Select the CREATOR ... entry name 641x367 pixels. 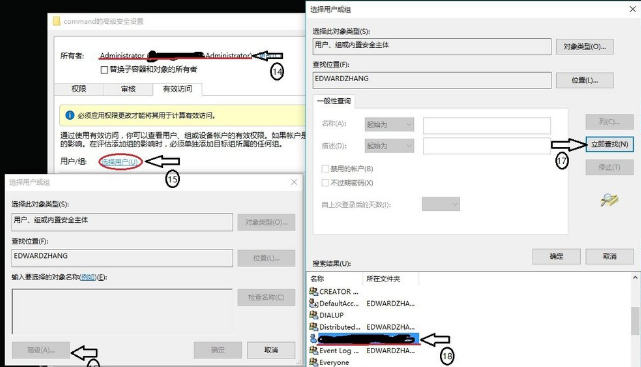(338, 292)
